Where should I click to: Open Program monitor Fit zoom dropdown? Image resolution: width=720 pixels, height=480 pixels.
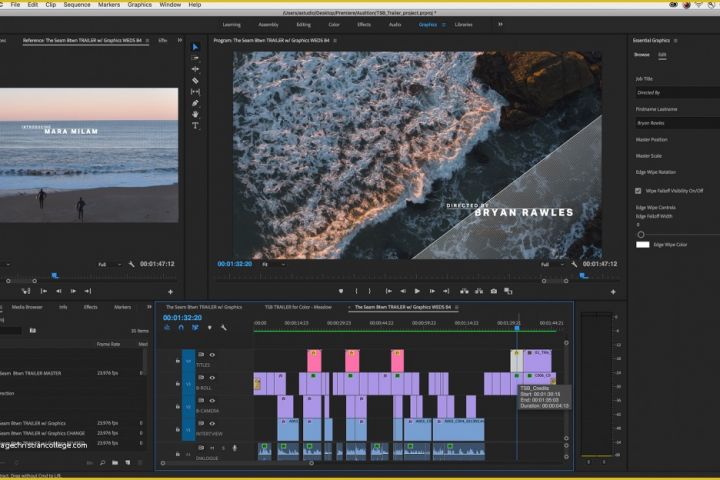tap(274, 265)
